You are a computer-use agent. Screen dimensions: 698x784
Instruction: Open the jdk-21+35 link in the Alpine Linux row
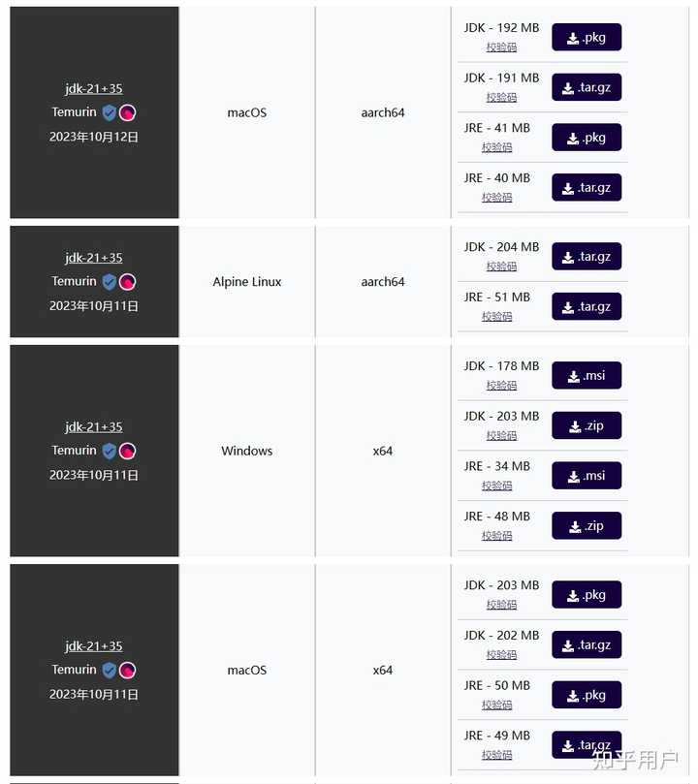(93, 258)
